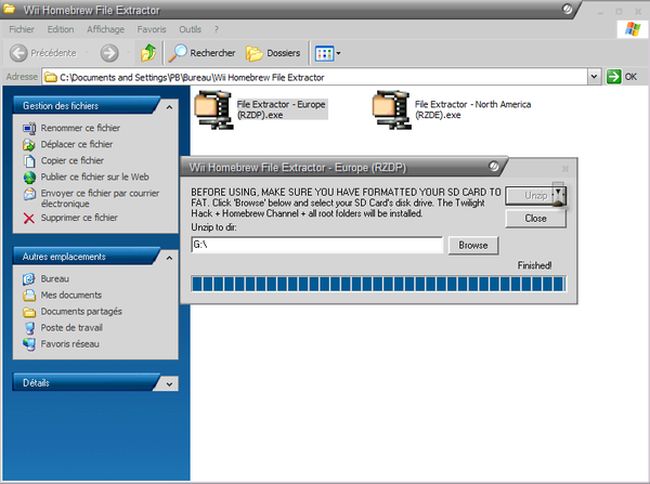Click the Unzip button in extractor dialog
Screen dimensions: 650x484
click(536, 195)
